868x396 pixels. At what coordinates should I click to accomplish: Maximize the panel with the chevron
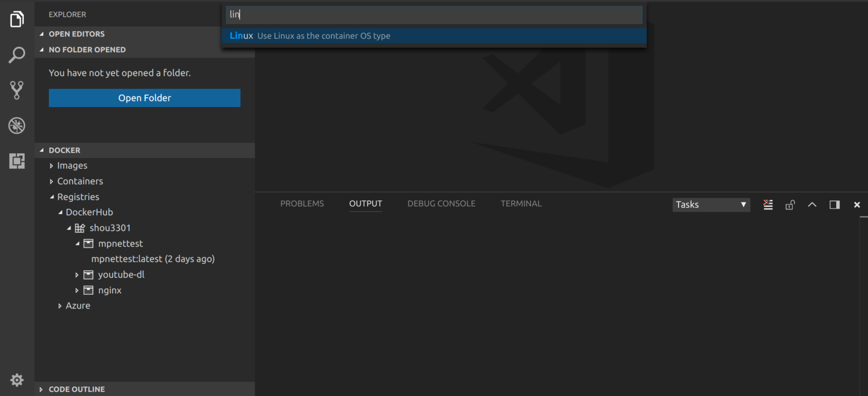[x=812, y=204]
